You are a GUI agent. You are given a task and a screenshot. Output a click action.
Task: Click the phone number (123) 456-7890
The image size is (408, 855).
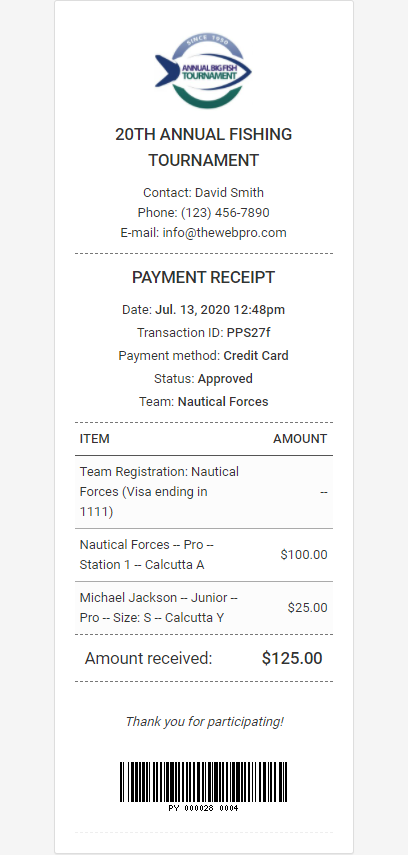225,213
